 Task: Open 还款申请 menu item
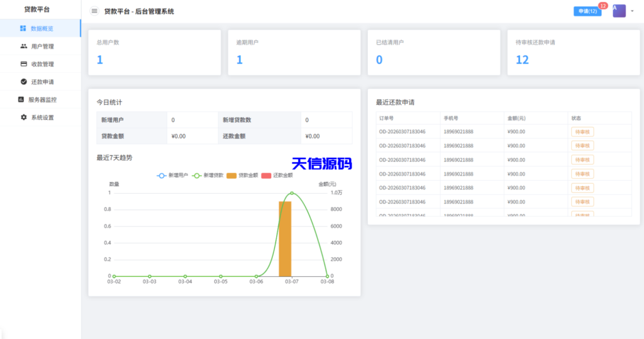pyautogui.click(x=40, y=82)
